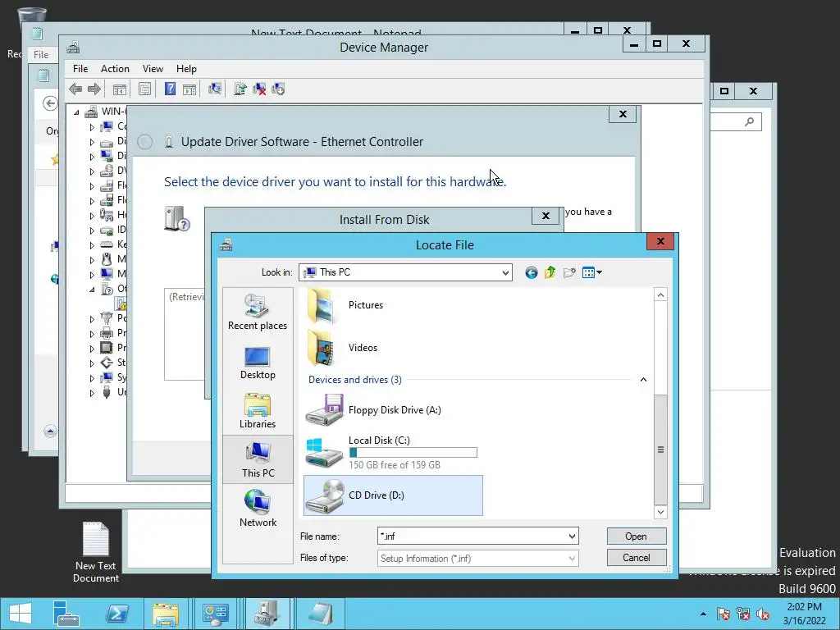Collapse the Devices and drives group

(x=643, y=380)
